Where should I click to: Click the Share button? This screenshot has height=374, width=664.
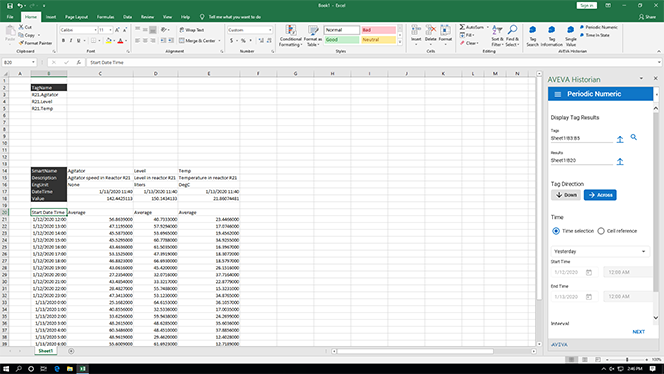pyautogui.click(x=647, y=17)
